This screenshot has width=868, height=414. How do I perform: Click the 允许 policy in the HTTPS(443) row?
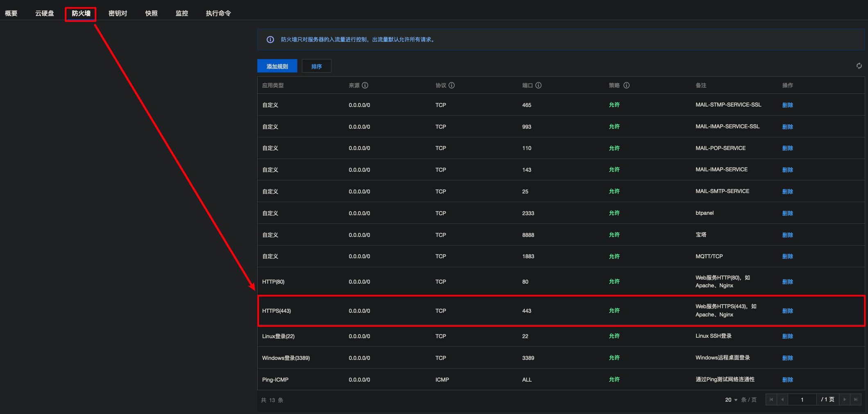pos(614,311)
